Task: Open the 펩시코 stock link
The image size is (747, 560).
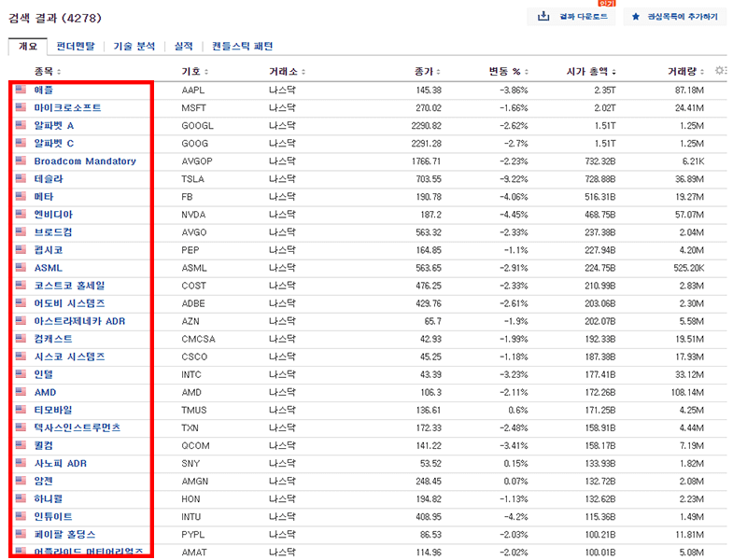Action: 49,250
